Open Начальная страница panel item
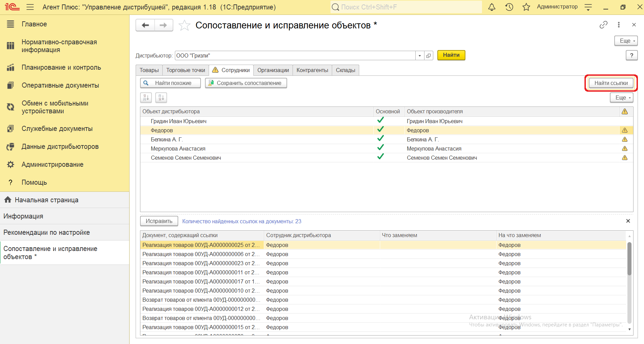Image resolution: width=644 pixels, height=344 pixels. [65, 200]
